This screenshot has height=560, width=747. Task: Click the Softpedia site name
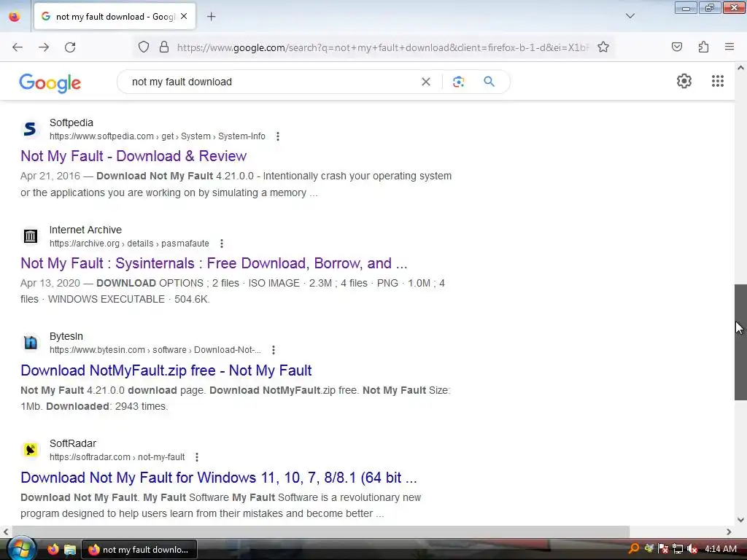click(x=71, y=122)
